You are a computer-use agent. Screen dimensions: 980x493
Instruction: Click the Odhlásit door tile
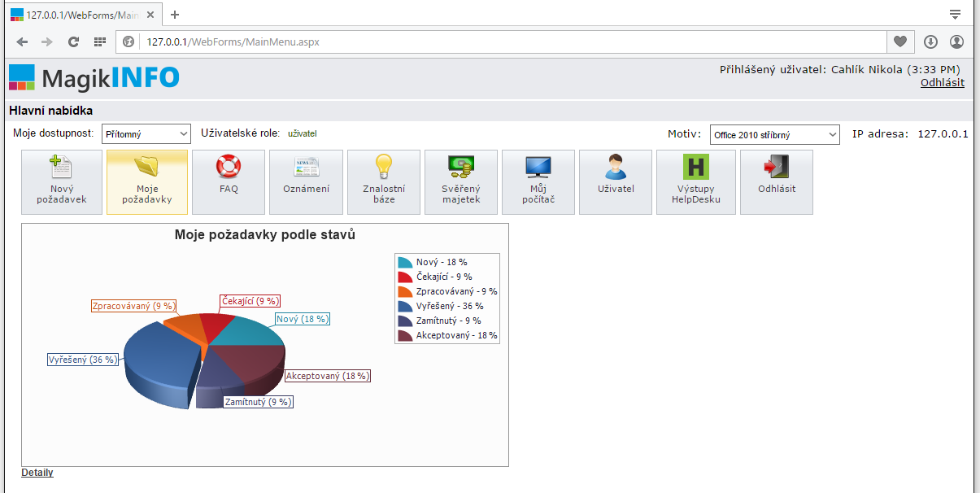point(777,182)
